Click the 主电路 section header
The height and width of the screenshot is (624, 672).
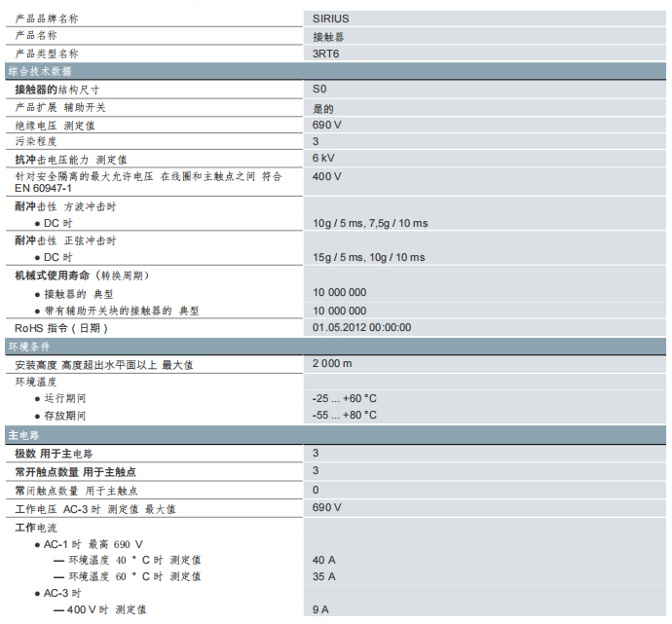(x=23, y=434)
